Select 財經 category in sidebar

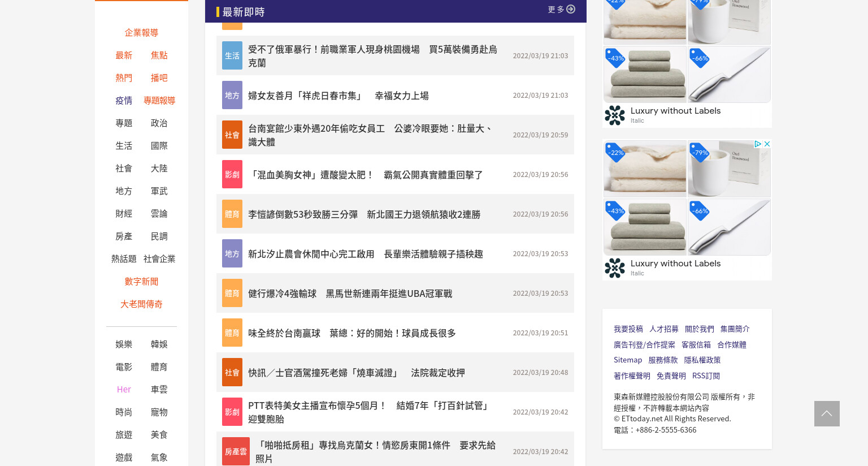pos(124,214)
